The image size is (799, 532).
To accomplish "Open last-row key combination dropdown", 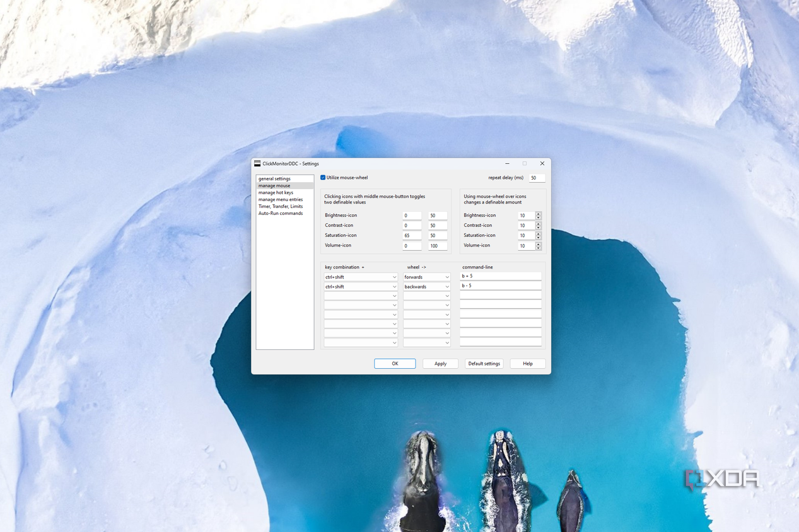I will 361,343.
